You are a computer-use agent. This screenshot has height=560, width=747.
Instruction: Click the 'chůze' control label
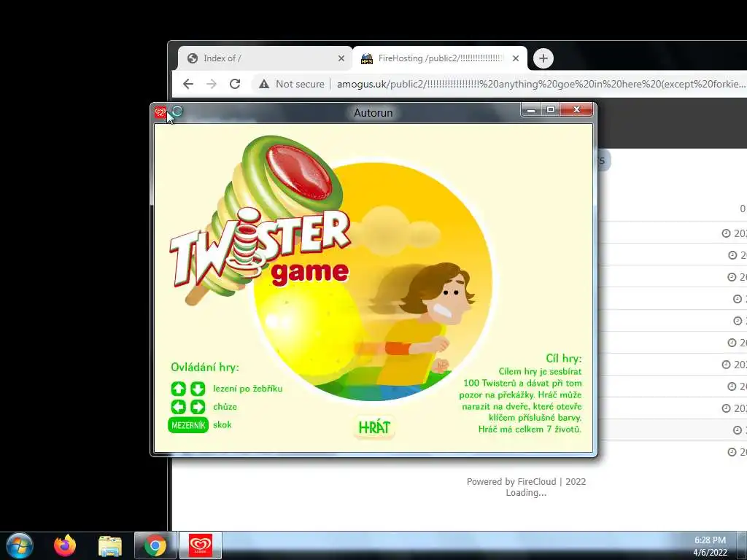pyautogui.click(x=225, y=407)
